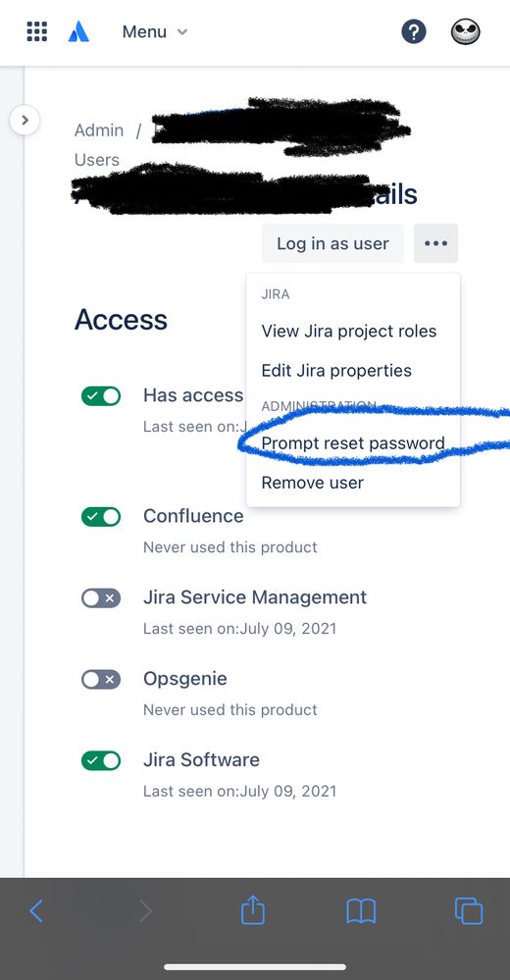
Task: Open the Safari bookmarks icon
Action: pos(361,911)
